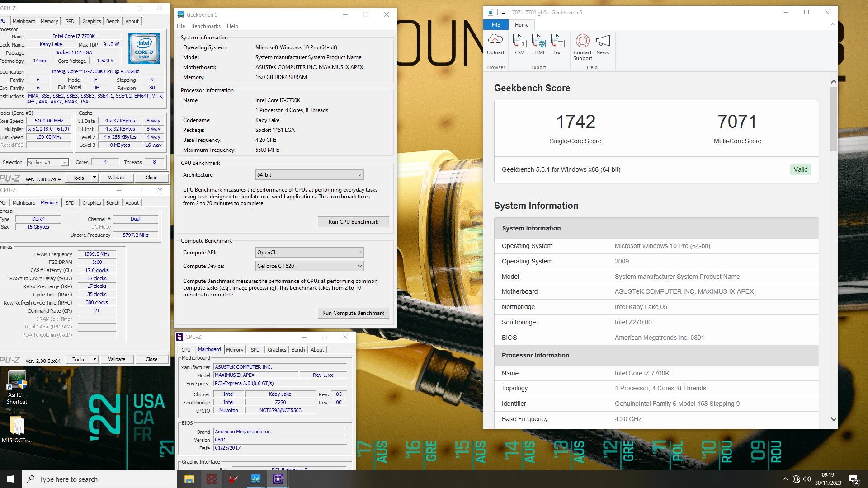Viewport: 868px width, 488px height.
Task: Open Tools dropdown arrow in top CPU-Z window
Action: pyautogui.click(x=95, y=178)
